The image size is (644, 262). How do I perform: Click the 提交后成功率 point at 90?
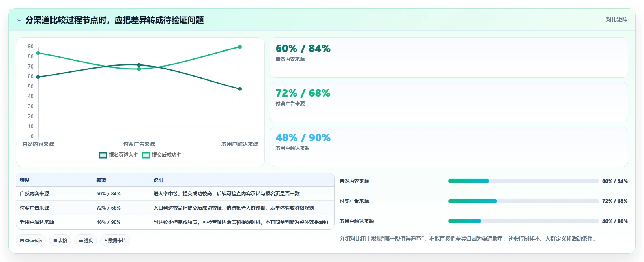tap(240, 47)
